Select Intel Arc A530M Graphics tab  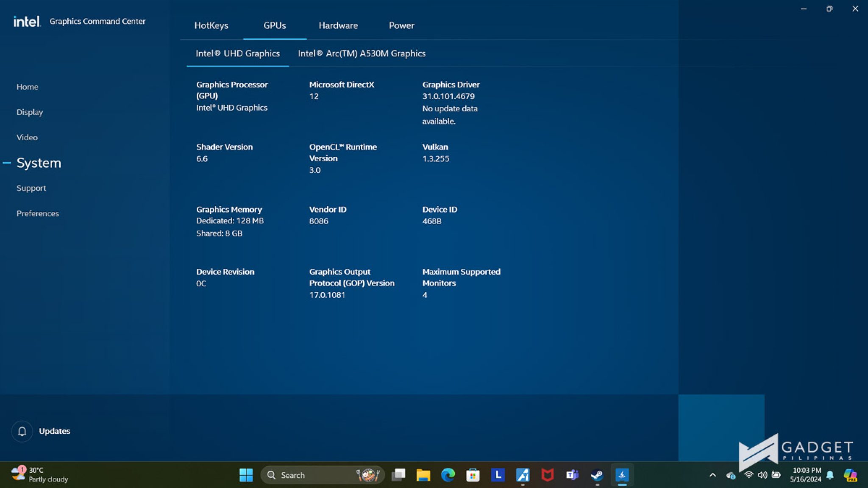pos(361,53)
